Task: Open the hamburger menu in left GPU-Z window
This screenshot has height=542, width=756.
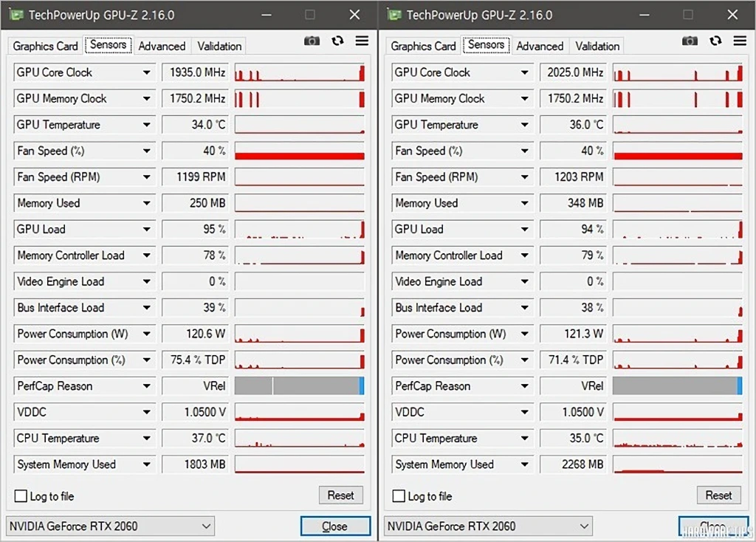Action: (x=362, y=41)
